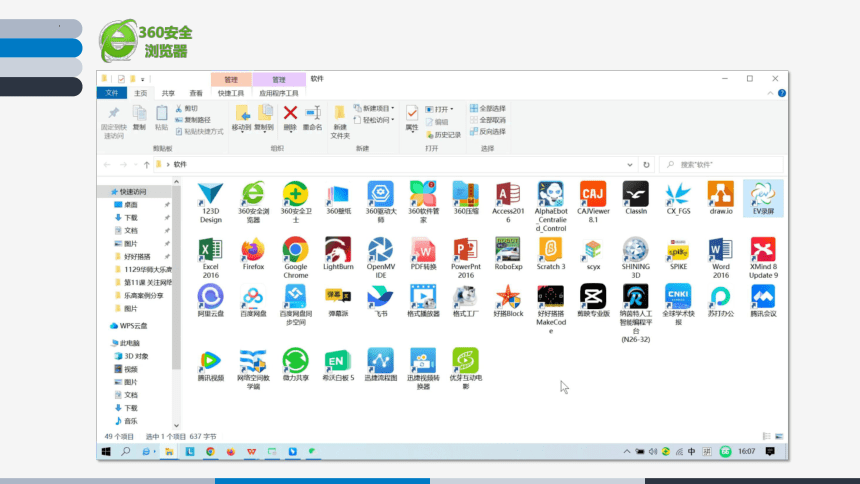This screenshot has height=484, width=860.
Task: Click the 重命名 rename ribbon button
Action: 313,119
